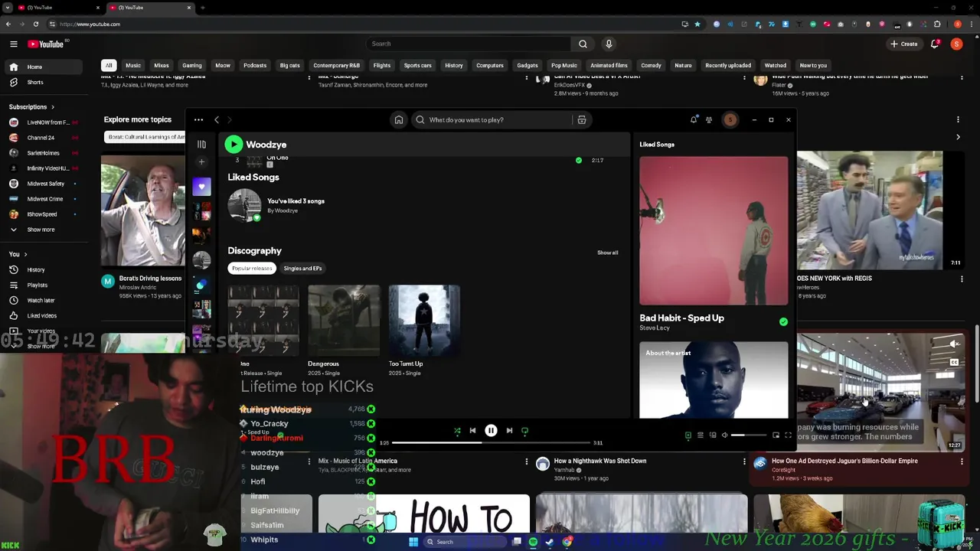The height and width of the screenshot is (551, 980).
Task: Open Liked Songs heart tile in sidebar
Action: click(201, 187)
